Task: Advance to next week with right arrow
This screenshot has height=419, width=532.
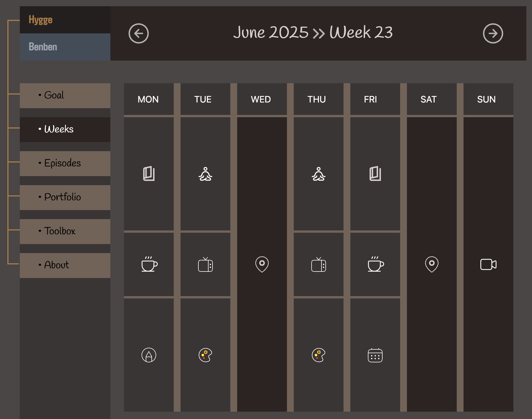Action: click(493, 33)
